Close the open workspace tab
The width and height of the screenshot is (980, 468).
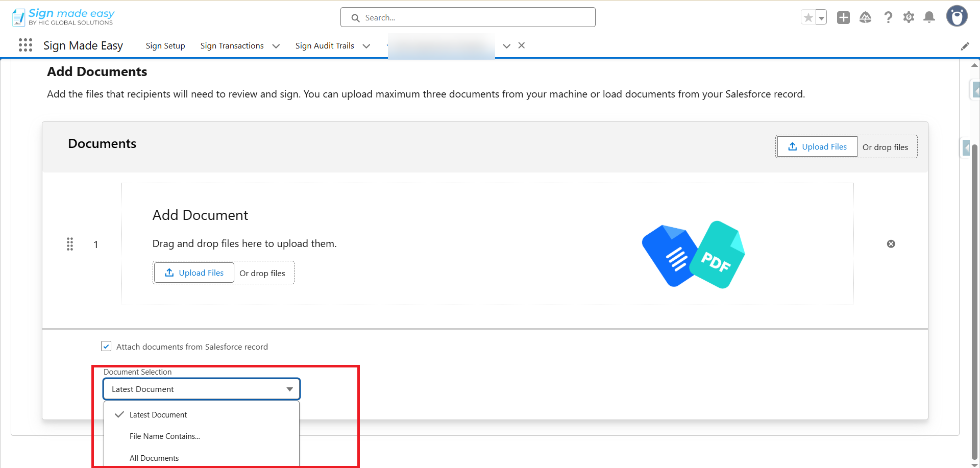click(522, 45)
